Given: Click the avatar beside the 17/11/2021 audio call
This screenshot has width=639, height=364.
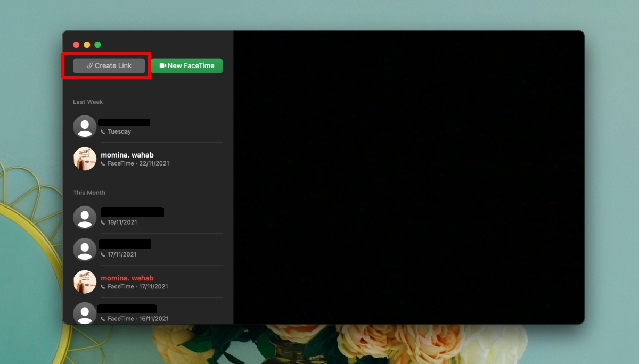Looking at the screenshot, I should [85, 249].
